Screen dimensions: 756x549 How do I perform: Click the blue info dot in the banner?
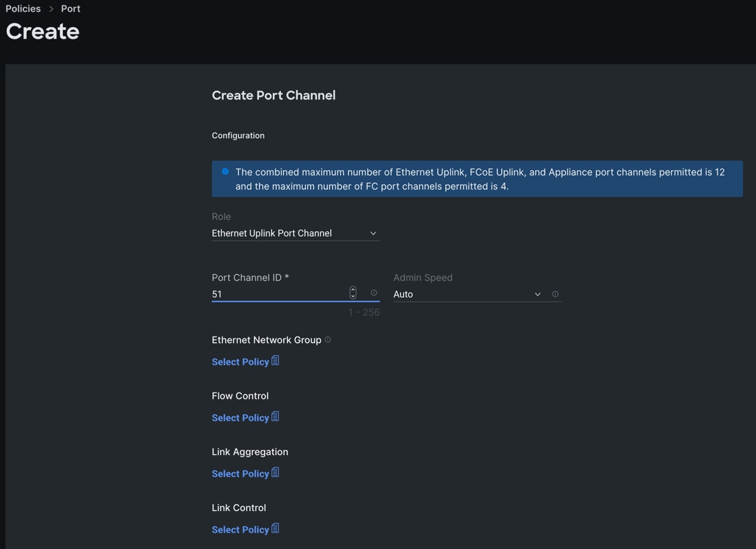click(x=225, y=171)
